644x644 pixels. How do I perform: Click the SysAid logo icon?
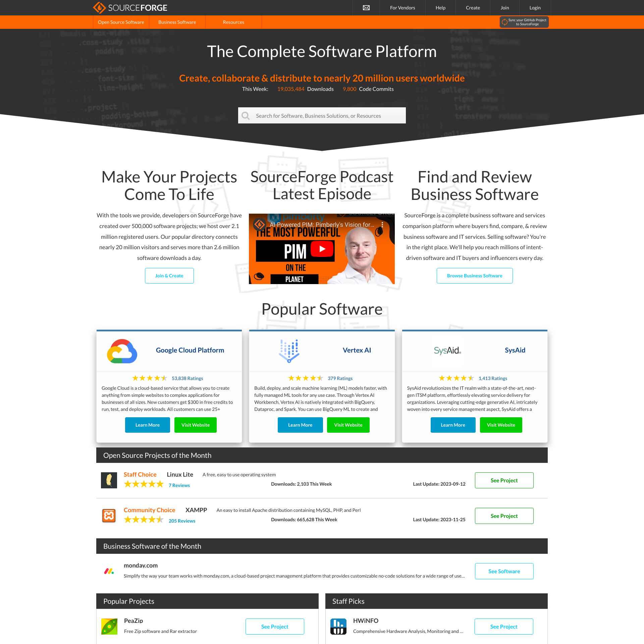coord(446,350)
